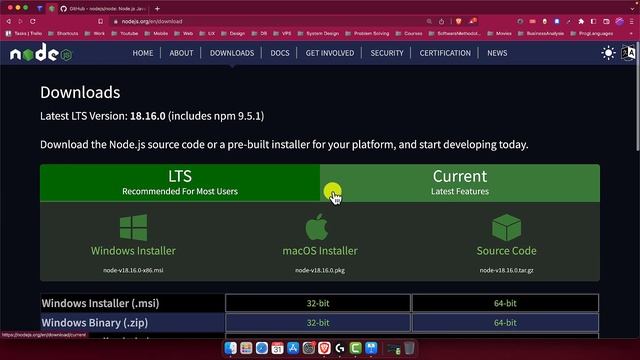
Task: Click the bookmark icon beside address bar
Action: coord(100,21)
